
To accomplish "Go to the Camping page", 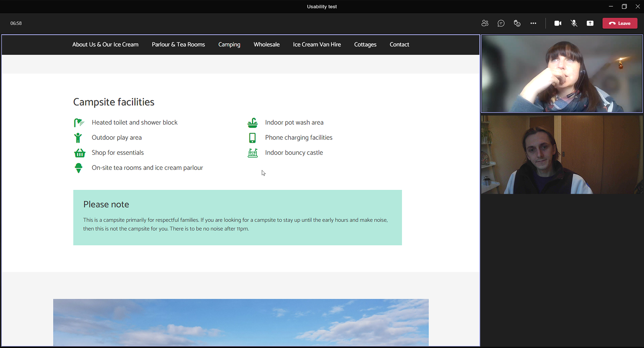I will pos(229,44).
